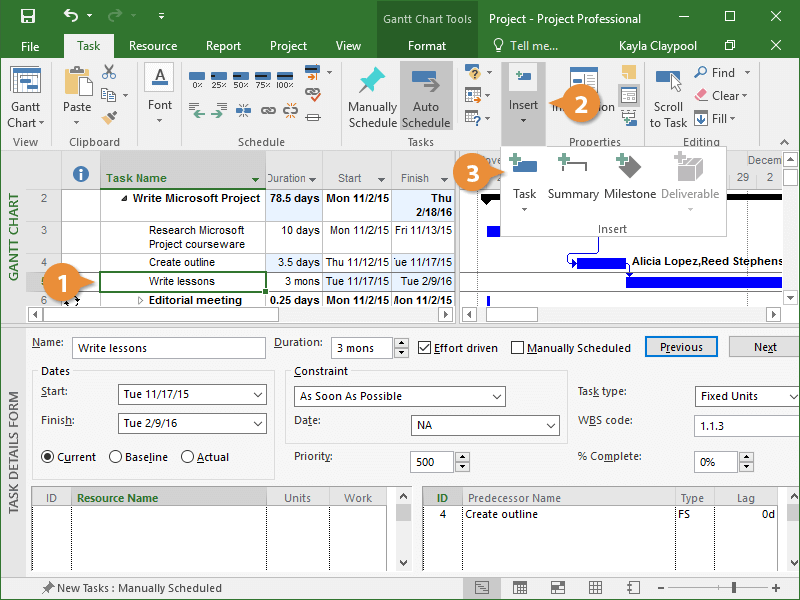Open the File menu tab

click(30, 46)
